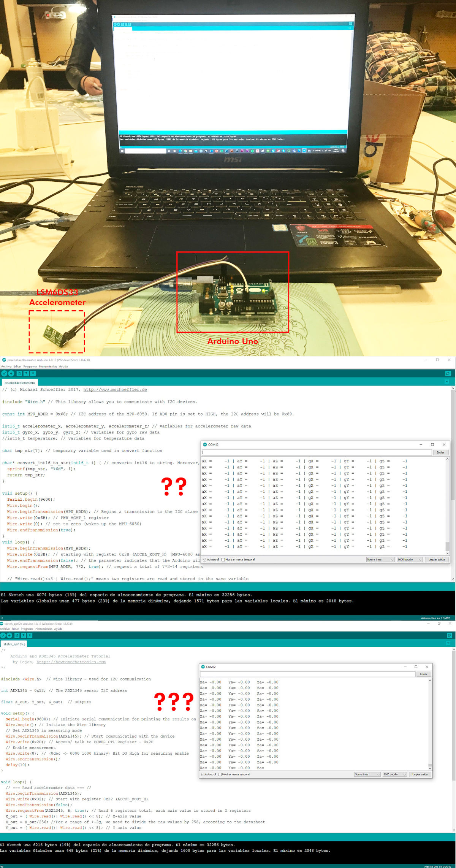Click Save (down arrow) in prueba1acelerometro toolbar
This screenshot has height=868, width=456.
[33, 373]
